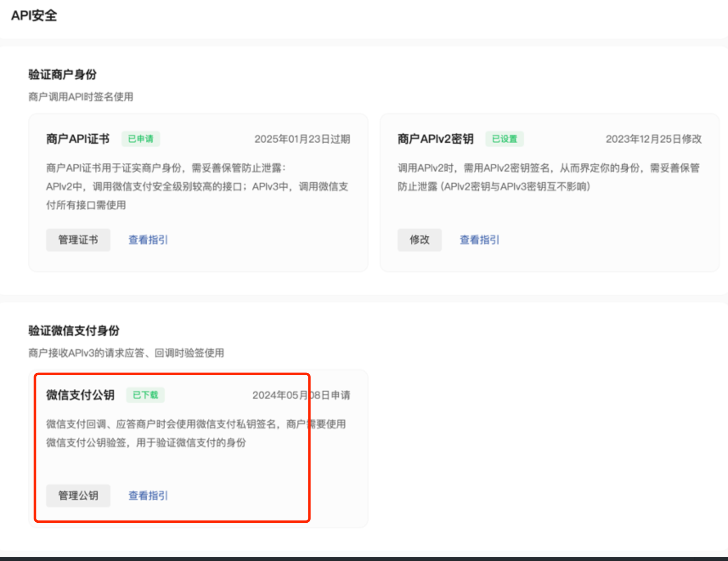The width and height of the screenshot is (728, 561).
Task: Click the 2025年01月23日过期 expiry date
Action: (x=302, y=139)
